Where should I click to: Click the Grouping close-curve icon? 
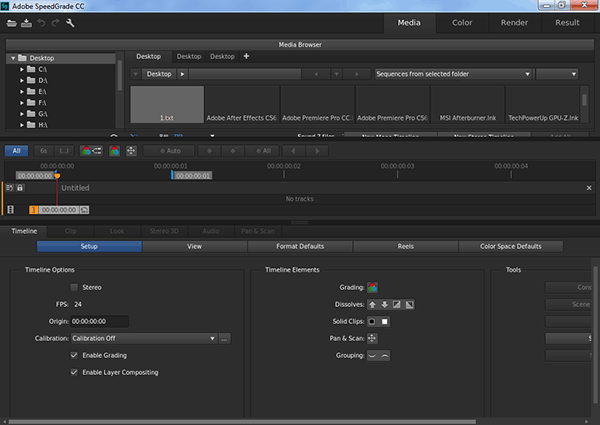[385, 355]
